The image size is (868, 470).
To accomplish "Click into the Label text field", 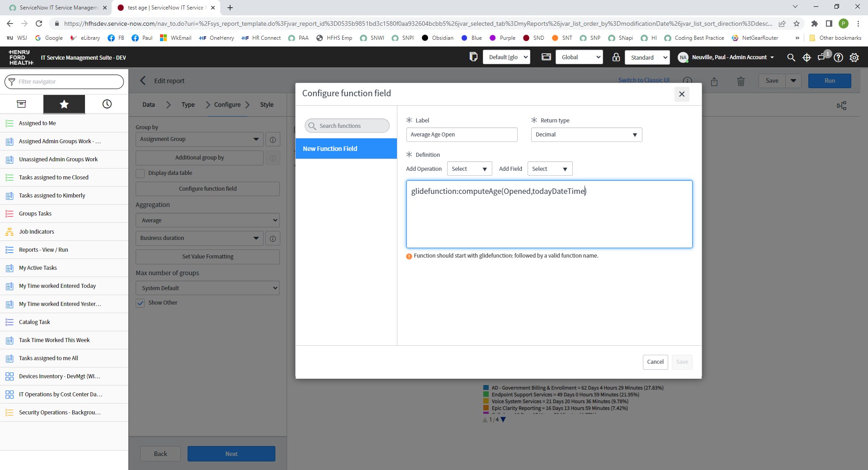I will pos(461,135).
